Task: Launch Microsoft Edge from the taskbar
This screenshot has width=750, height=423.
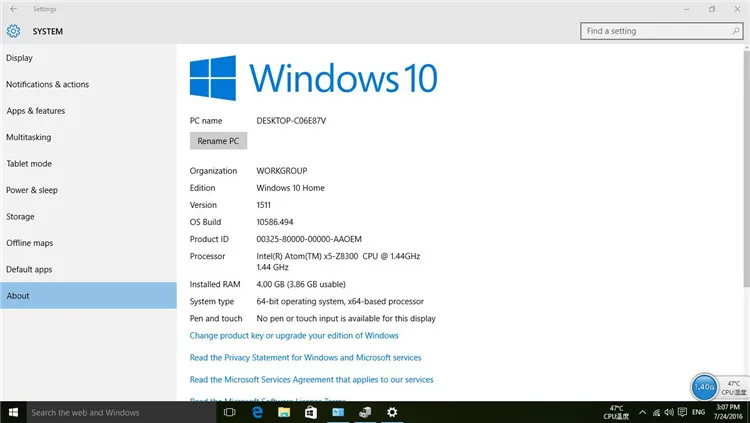Action: (x=257, y=412)
